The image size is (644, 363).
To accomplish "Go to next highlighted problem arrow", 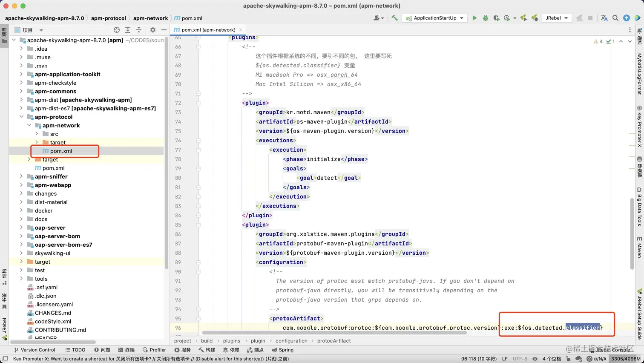I will [x=631, y=41].
